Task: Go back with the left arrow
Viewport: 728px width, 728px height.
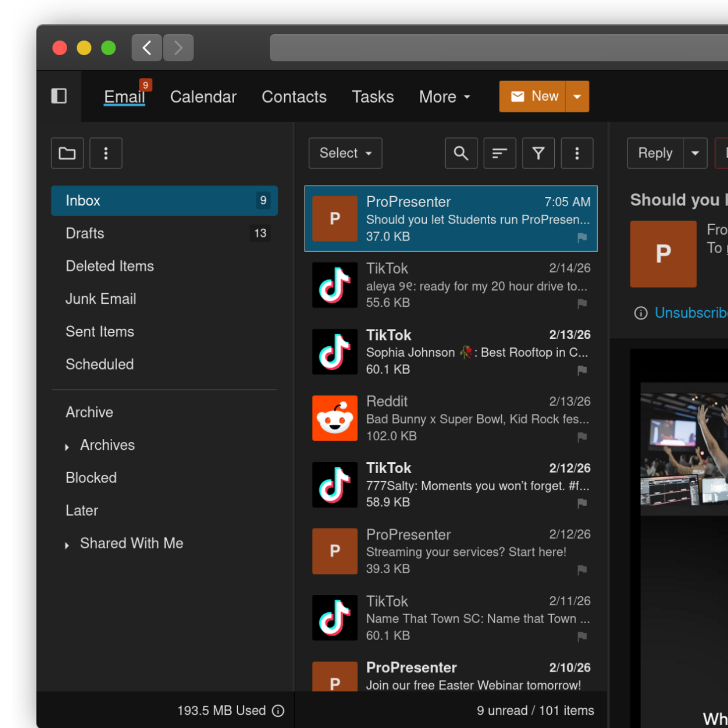Action: point(147,48)
